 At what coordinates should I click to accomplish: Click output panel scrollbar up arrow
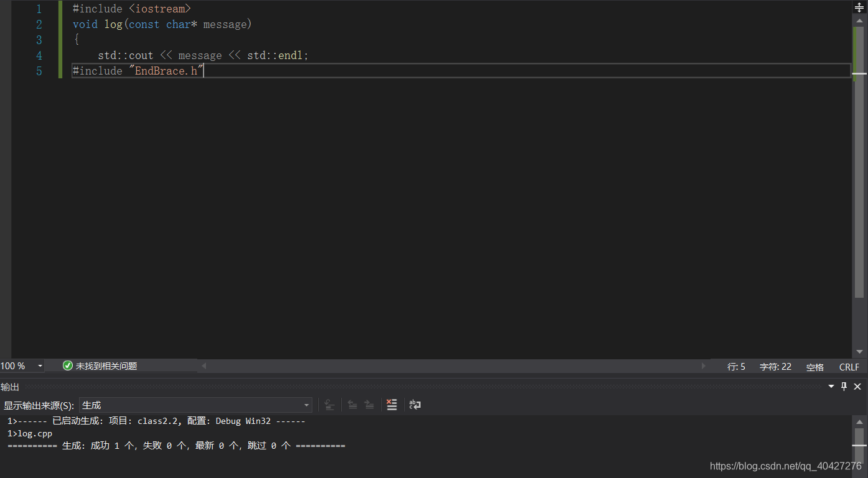pos(859,421)
